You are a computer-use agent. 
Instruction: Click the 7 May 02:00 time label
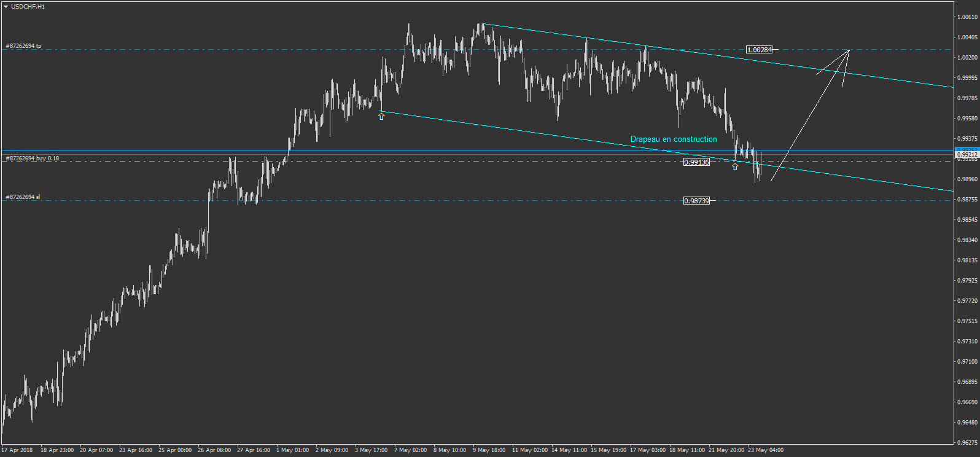411,450
